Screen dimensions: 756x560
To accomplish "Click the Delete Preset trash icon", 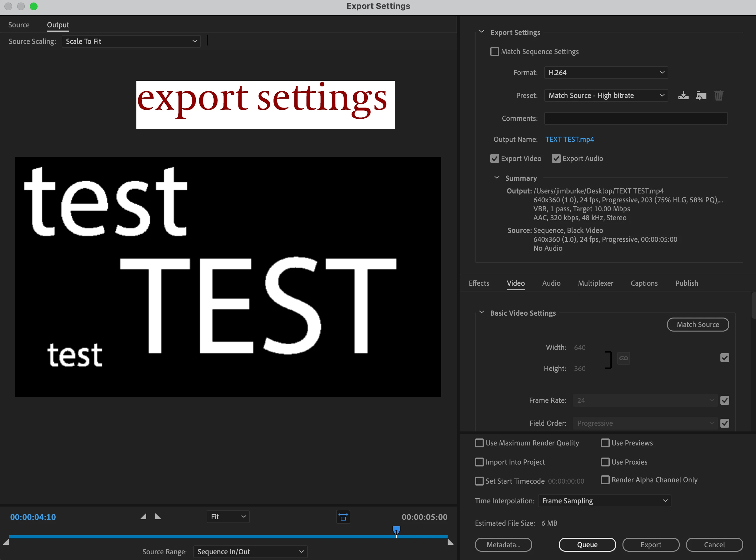I will pos(718,95).
